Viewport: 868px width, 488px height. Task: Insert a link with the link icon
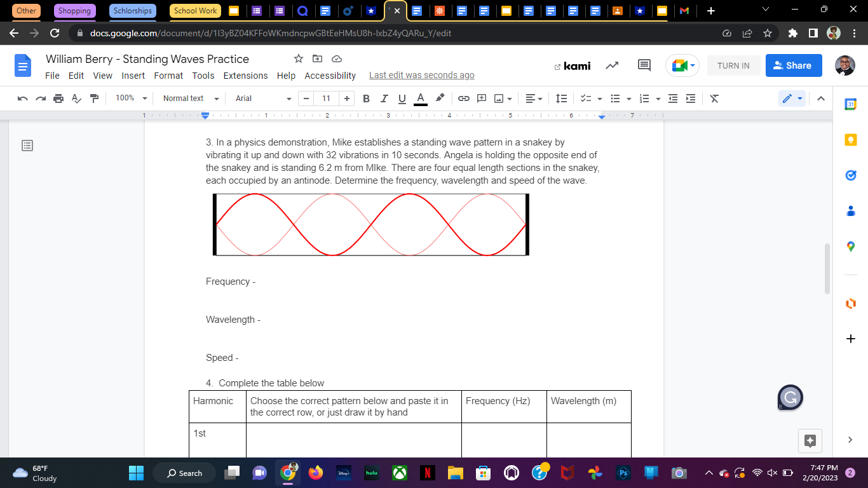(464, 98)
